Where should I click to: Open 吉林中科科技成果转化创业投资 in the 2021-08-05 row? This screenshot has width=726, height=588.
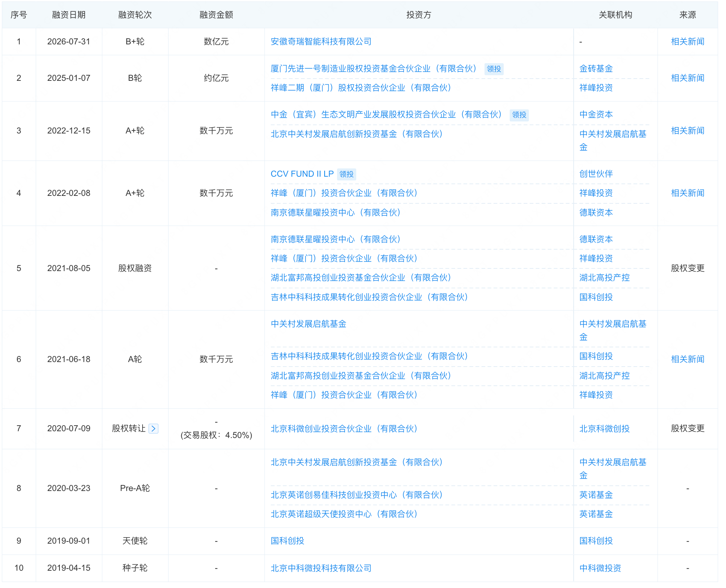[369, 297]
